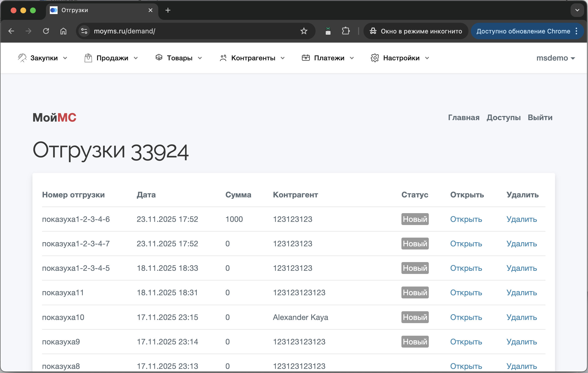Screen dimensions: 588x373
Task: Click the Окно в режиме инкогнито button
Action: (416, 31)
